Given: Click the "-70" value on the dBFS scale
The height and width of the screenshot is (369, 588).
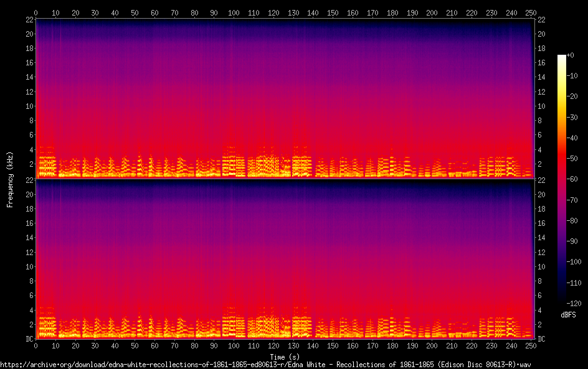Looking at the screenshot, I should coord(572,200).
